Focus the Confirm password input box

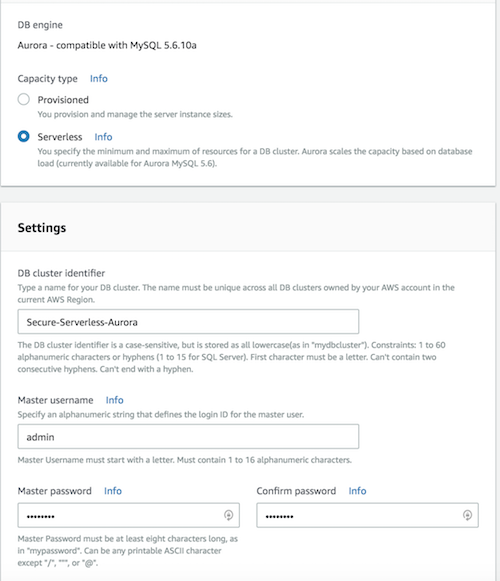[367, 515]
